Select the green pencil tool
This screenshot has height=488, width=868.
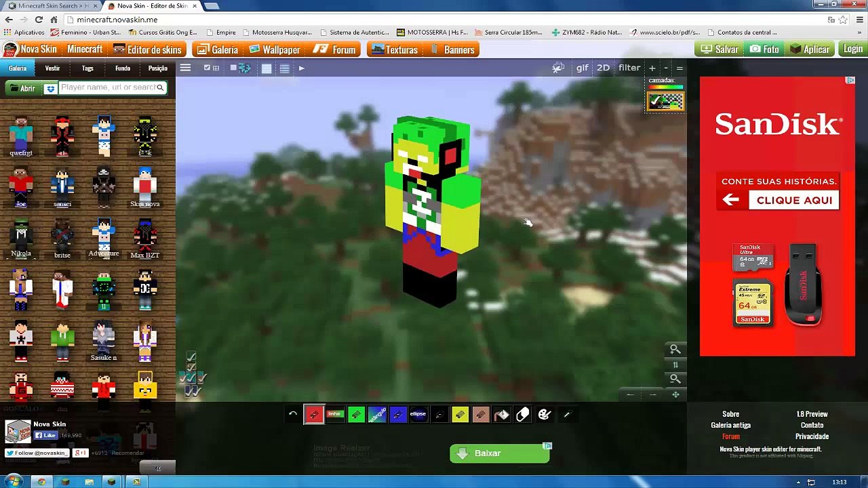(356, 414)
